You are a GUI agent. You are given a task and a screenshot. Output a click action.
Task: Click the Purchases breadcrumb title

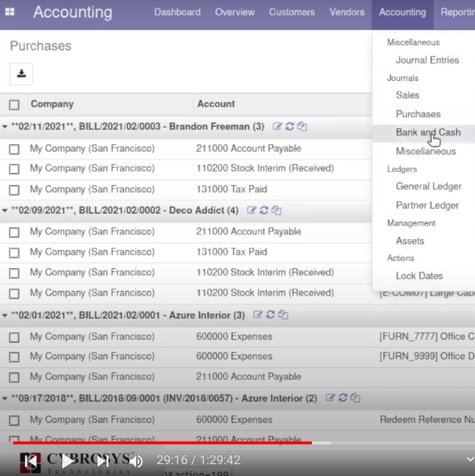tap(40, 46)
